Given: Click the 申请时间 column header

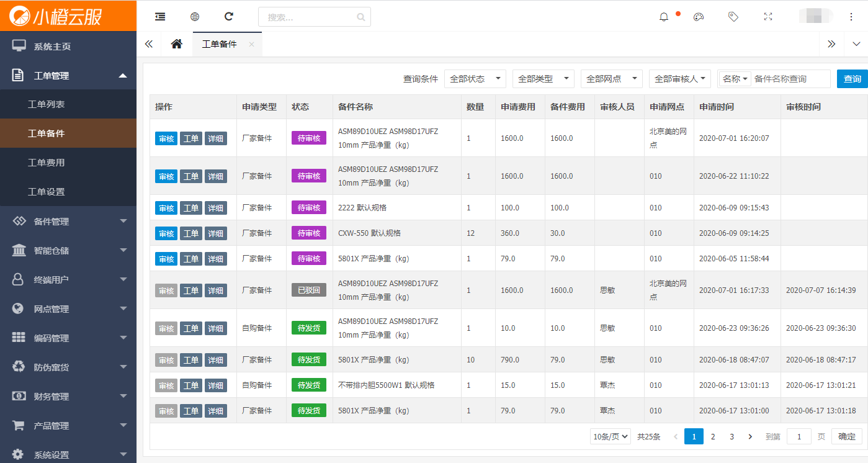Looking at the screenshot, I should tap(717, 107).
